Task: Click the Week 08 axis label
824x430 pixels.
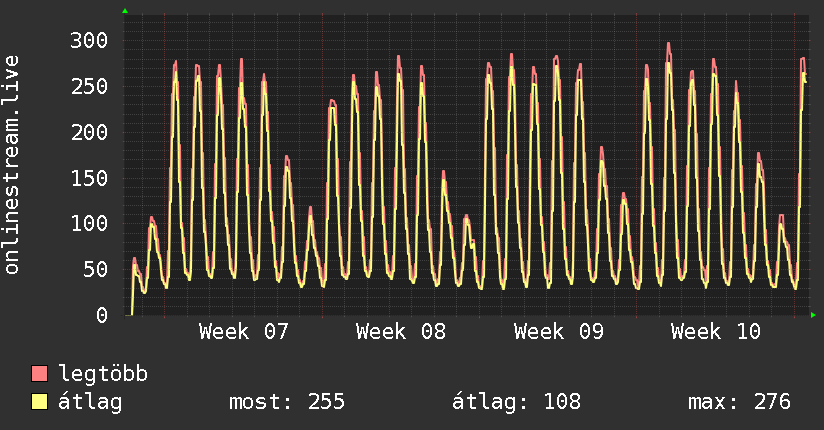Action: point(401,332)
